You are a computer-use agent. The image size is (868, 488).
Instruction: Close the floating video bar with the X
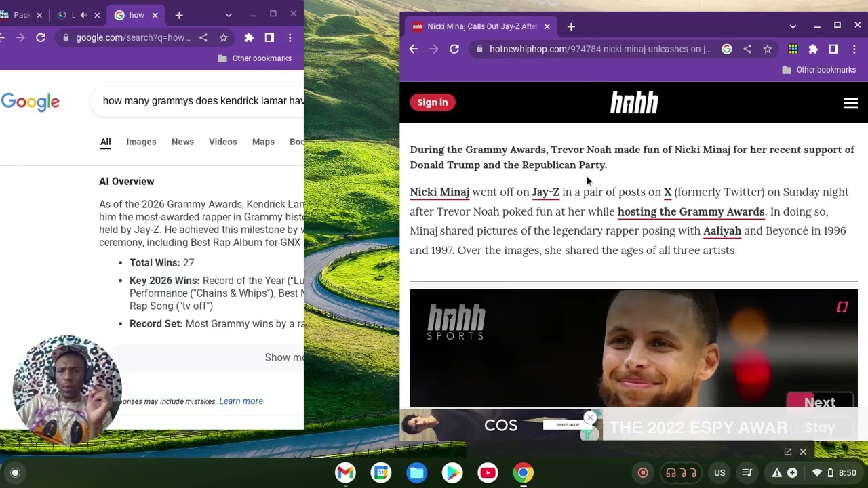(x=803, y=451)
